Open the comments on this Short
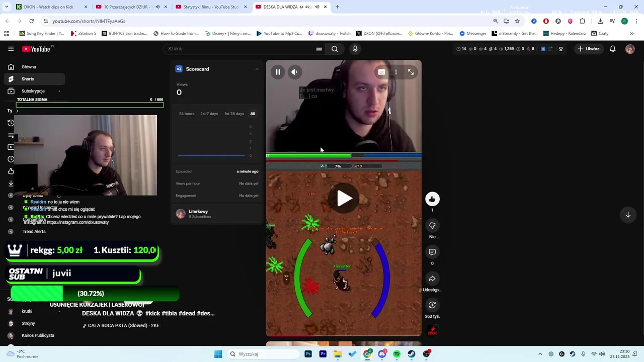 click(x=432, y=252)
